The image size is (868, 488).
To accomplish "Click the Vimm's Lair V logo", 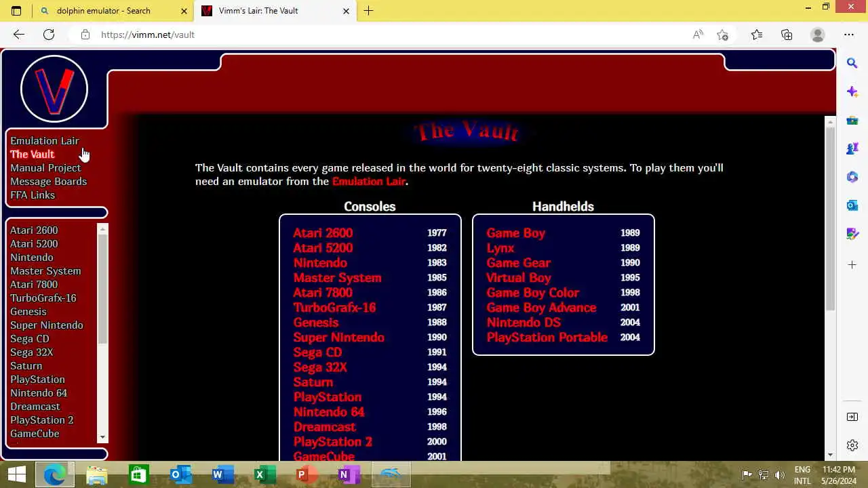I will coord(54,89).
